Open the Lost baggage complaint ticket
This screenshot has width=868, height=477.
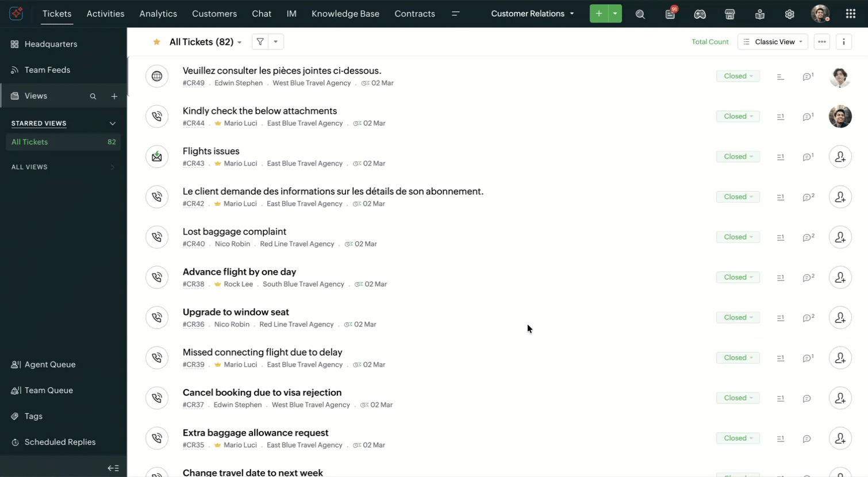[234, 232]
